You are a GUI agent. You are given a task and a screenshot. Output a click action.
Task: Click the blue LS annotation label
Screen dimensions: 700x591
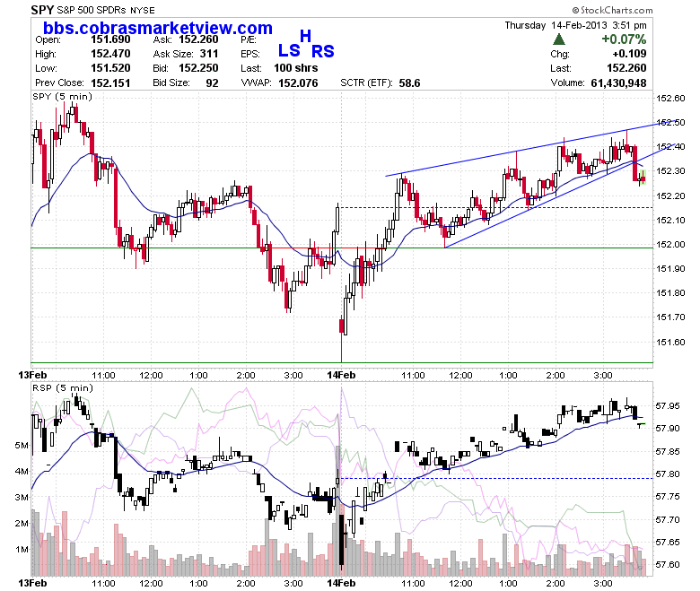point(289,50)
